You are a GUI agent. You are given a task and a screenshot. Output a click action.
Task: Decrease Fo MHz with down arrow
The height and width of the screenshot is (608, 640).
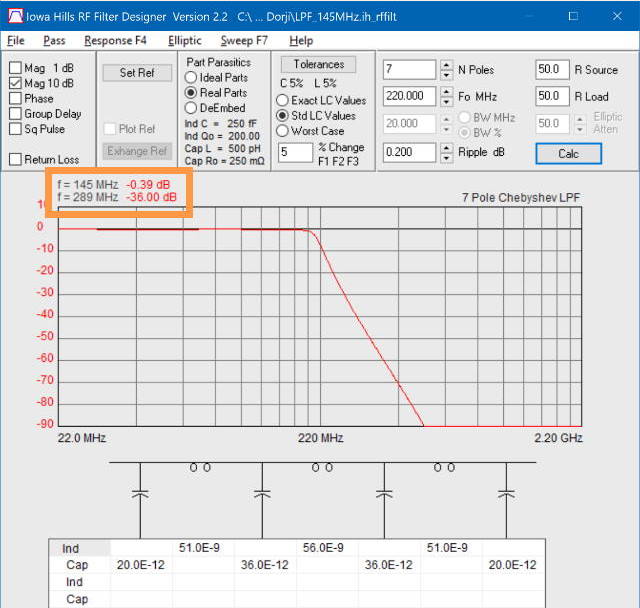(x=445, y=102)
